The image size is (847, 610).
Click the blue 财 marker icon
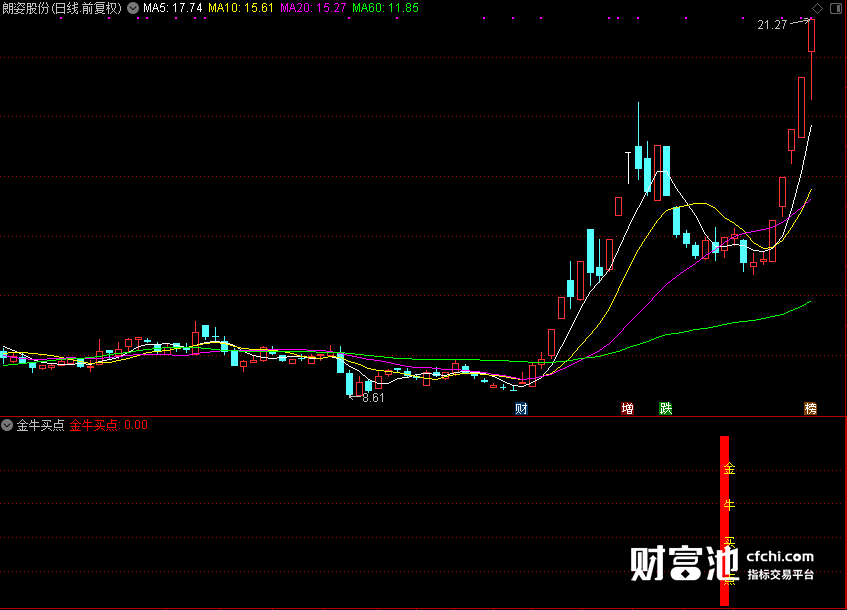(x=521, y=408)
